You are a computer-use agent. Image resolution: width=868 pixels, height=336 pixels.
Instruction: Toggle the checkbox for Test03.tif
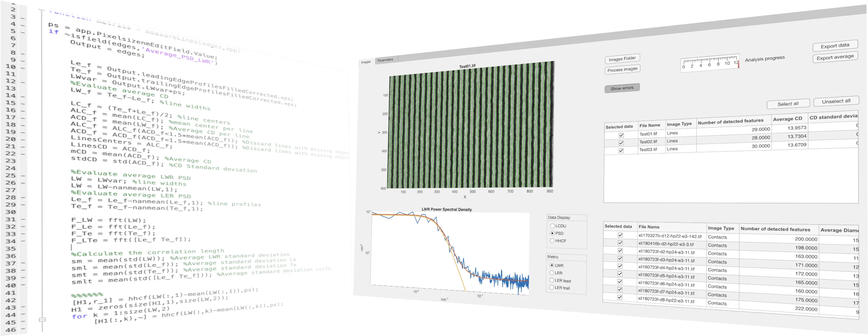point(621,151)
